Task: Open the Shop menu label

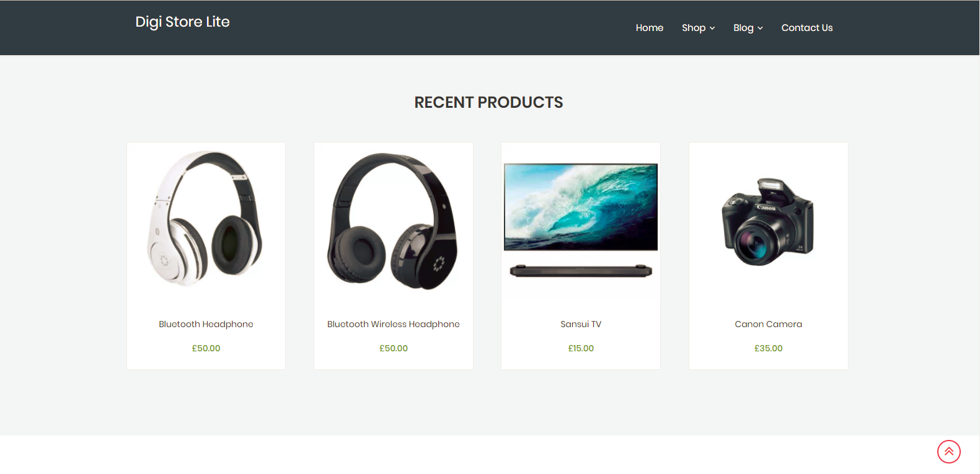Action: point(694,28)
